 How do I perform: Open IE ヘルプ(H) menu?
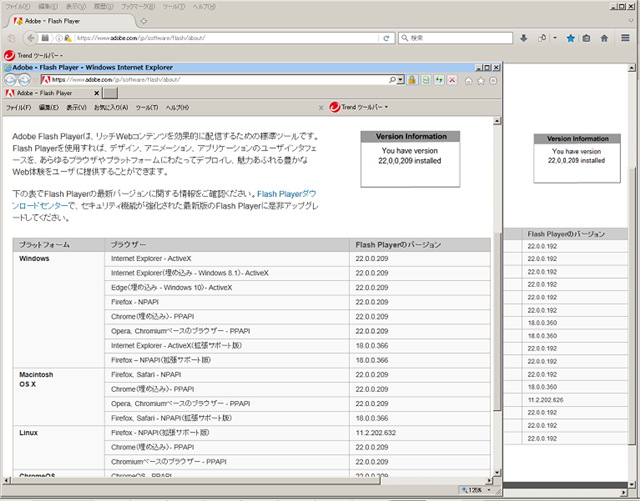tap(177, 107)
